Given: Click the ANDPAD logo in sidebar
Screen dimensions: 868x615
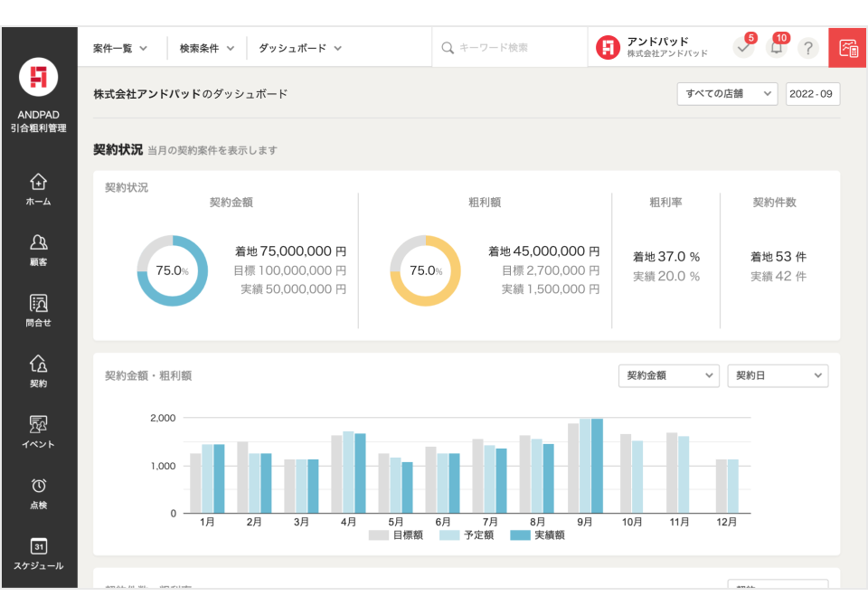Looking at the screenshot, I should pyautogui.click(x=38, y=77).
